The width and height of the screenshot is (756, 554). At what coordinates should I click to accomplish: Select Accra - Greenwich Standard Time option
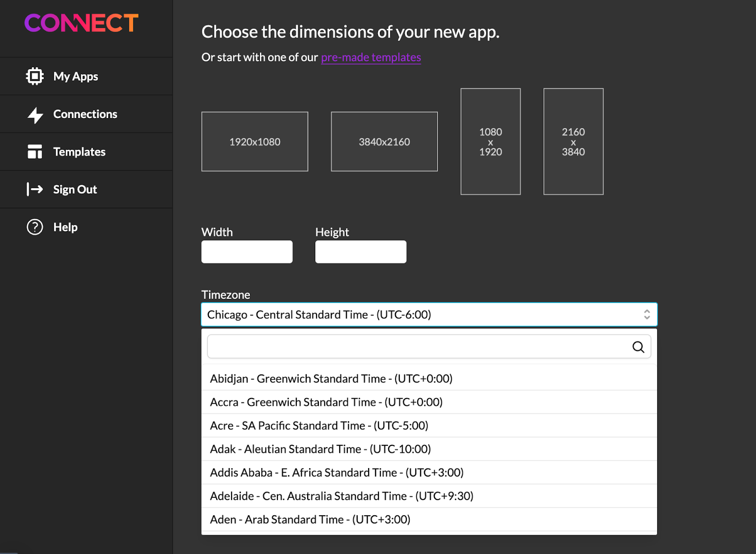coord(429,402)
